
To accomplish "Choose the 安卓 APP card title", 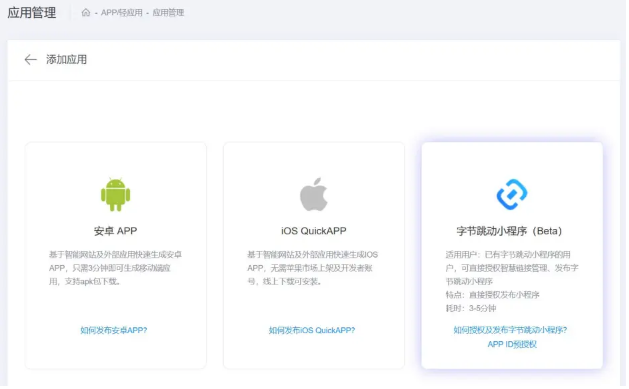I will pos(116,231).
